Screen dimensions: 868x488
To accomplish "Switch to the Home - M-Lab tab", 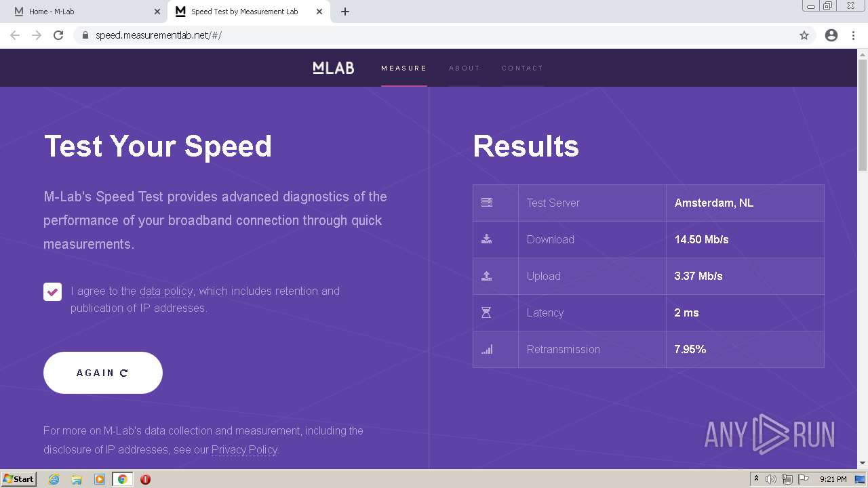I will click(x=84, y=12).
